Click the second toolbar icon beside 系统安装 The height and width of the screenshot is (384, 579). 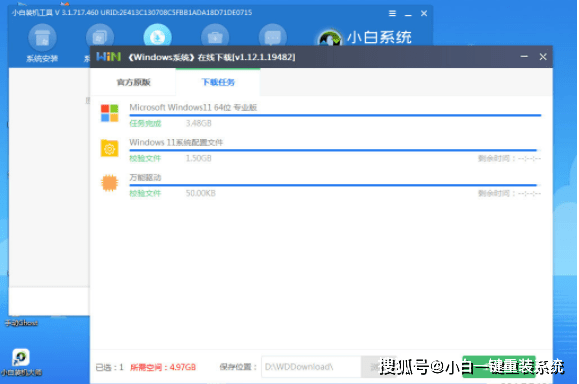[100, 37]
